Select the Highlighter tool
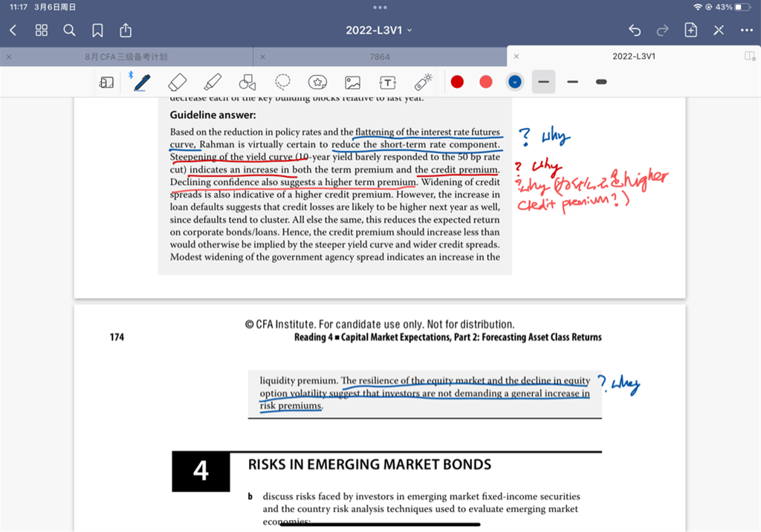 pos(213,82)
